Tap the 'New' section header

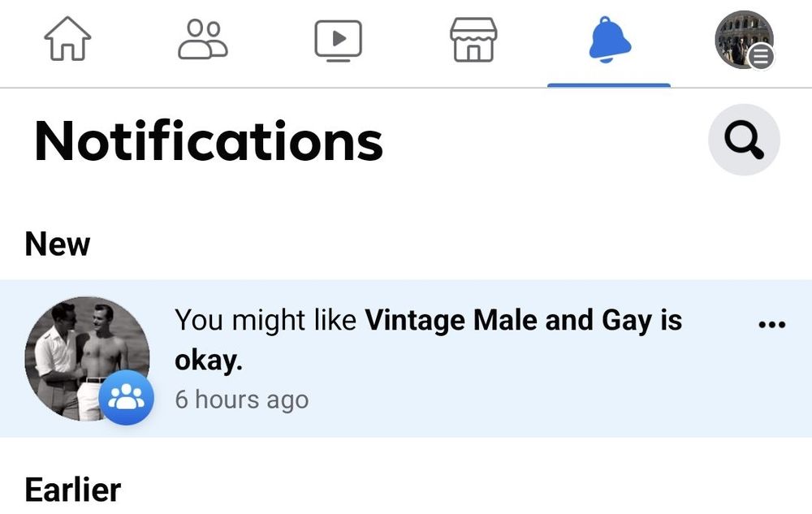pos(58,244)
